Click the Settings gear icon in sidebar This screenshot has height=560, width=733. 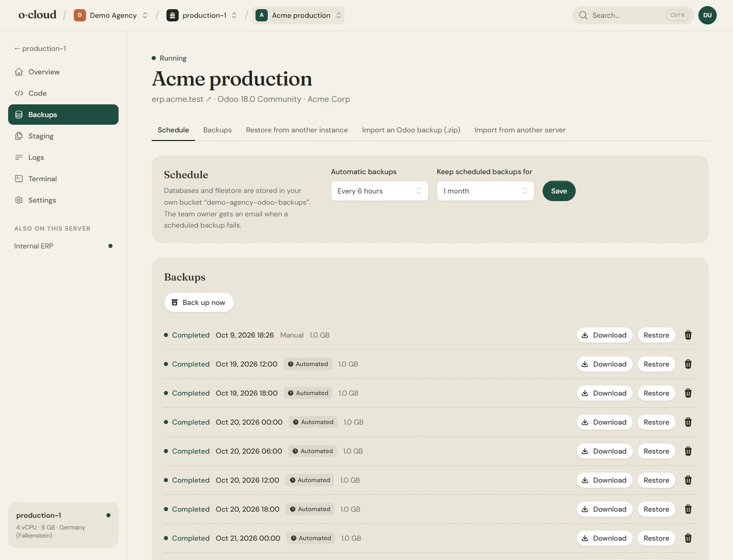(19, 200)
